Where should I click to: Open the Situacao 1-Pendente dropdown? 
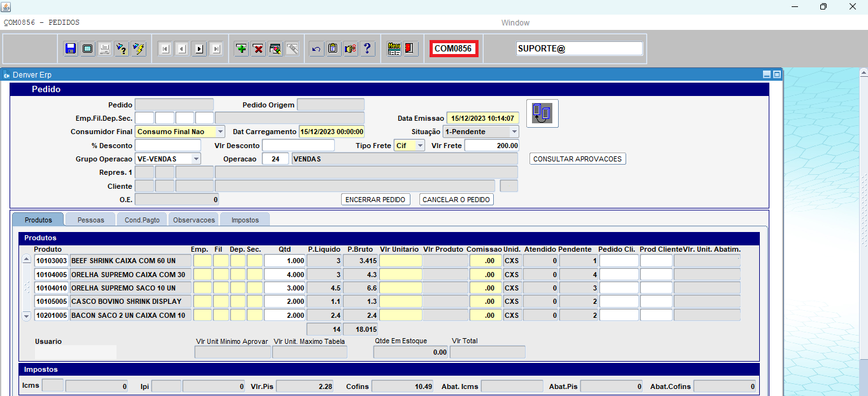coord(514,132)
